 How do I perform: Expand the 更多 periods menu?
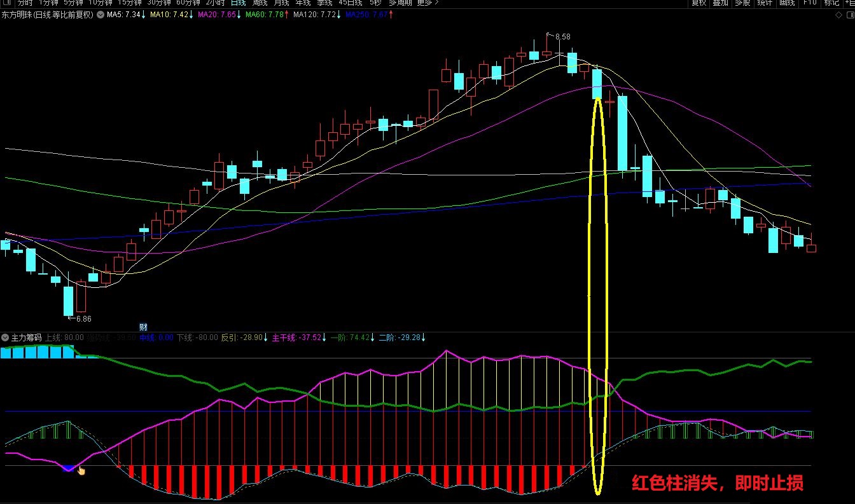tap(427, 3)
